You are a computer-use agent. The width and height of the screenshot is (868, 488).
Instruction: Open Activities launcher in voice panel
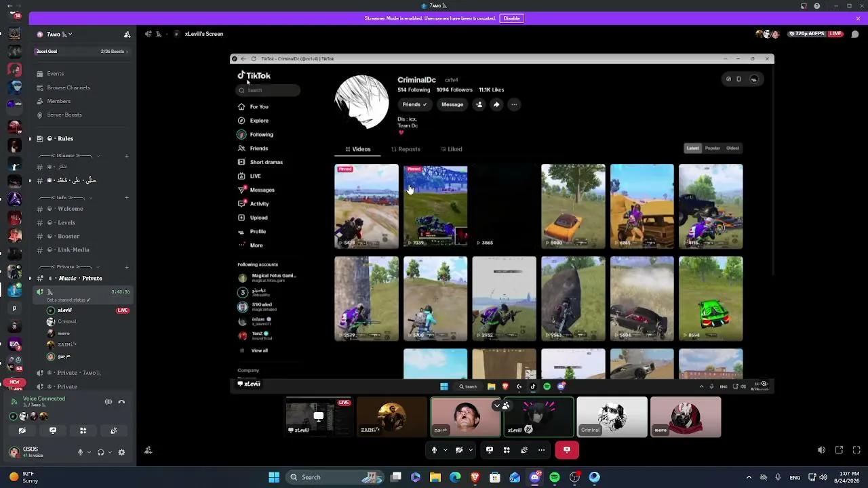[x=83, y=430]
